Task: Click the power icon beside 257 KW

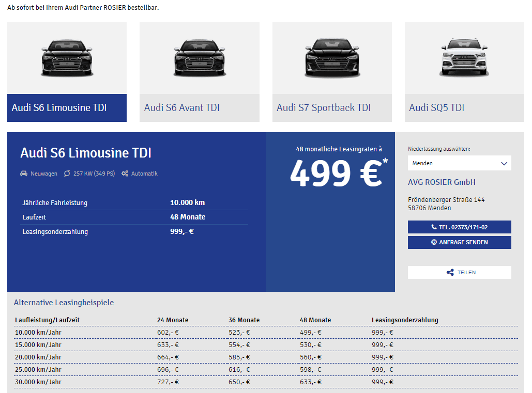Action: [x=67, y=174]
